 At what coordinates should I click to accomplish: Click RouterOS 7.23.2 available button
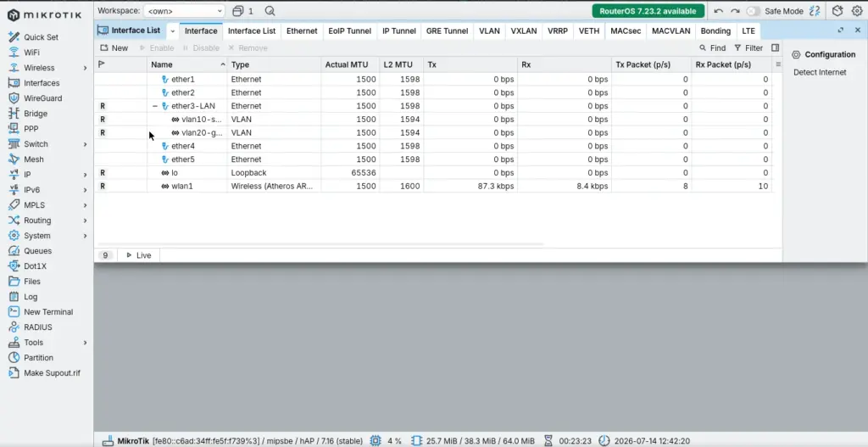click(648, 11)
